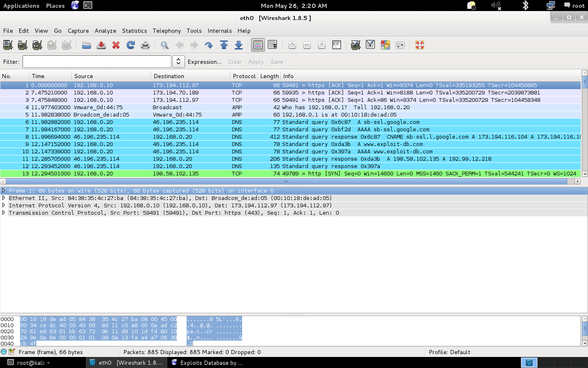Image resolution: width=588 pixels, height=368 pixels.
Task: Select packet 4 ARP Who has 192.168.0.1
Action: tap(290, 107)
